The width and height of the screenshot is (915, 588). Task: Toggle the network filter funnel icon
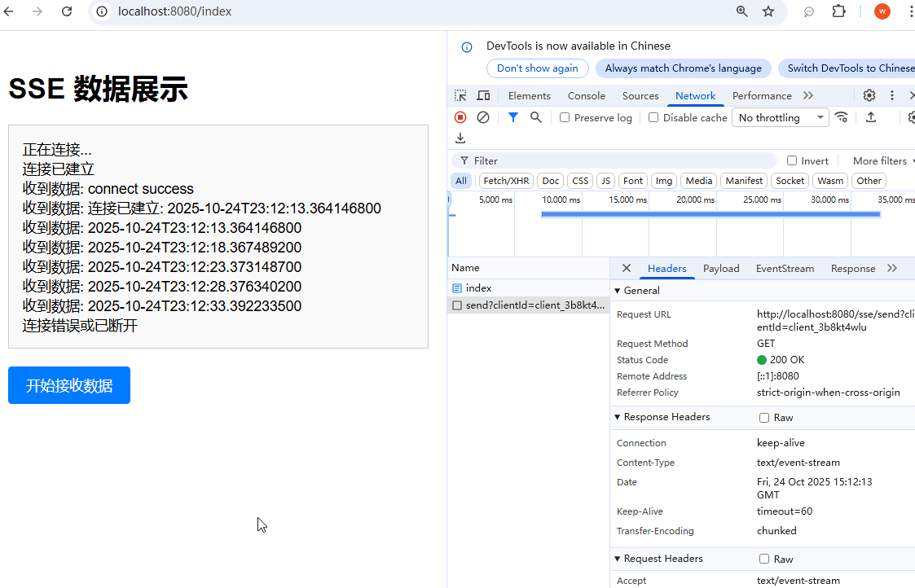(513, 117)
